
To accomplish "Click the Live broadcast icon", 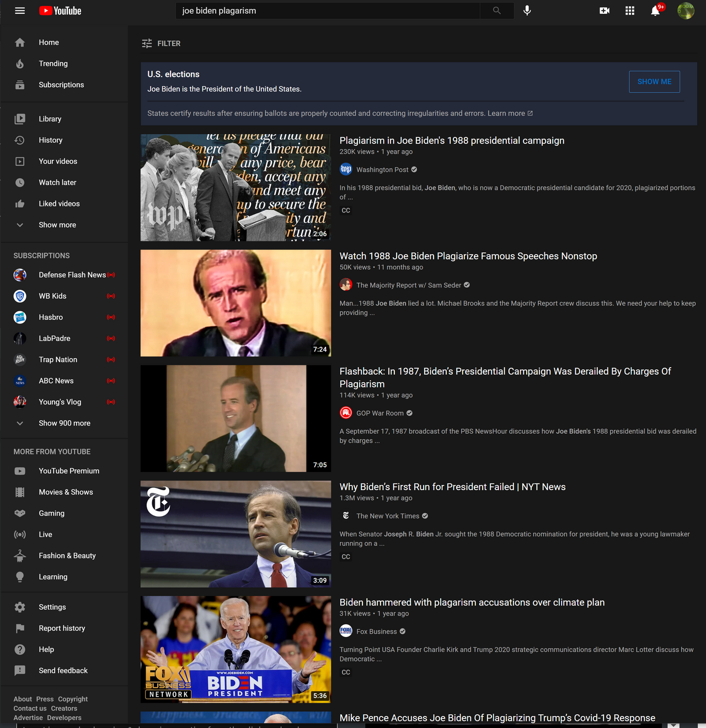I will pos(20,534).
